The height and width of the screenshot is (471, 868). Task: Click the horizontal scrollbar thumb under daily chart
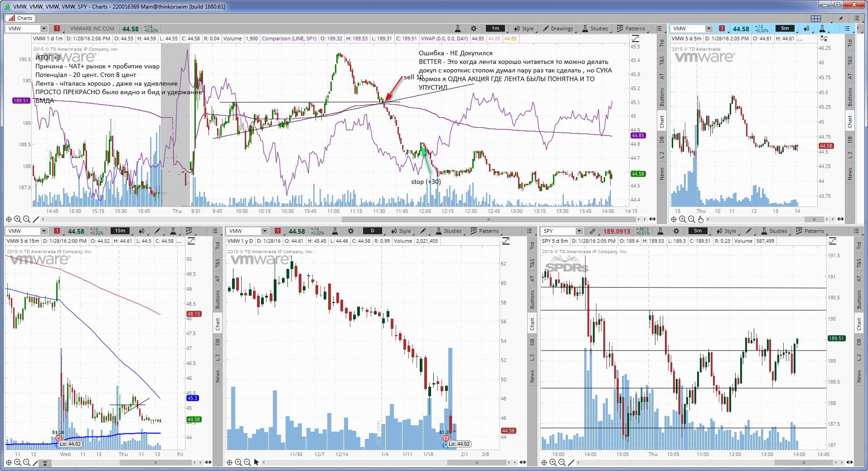477,462
